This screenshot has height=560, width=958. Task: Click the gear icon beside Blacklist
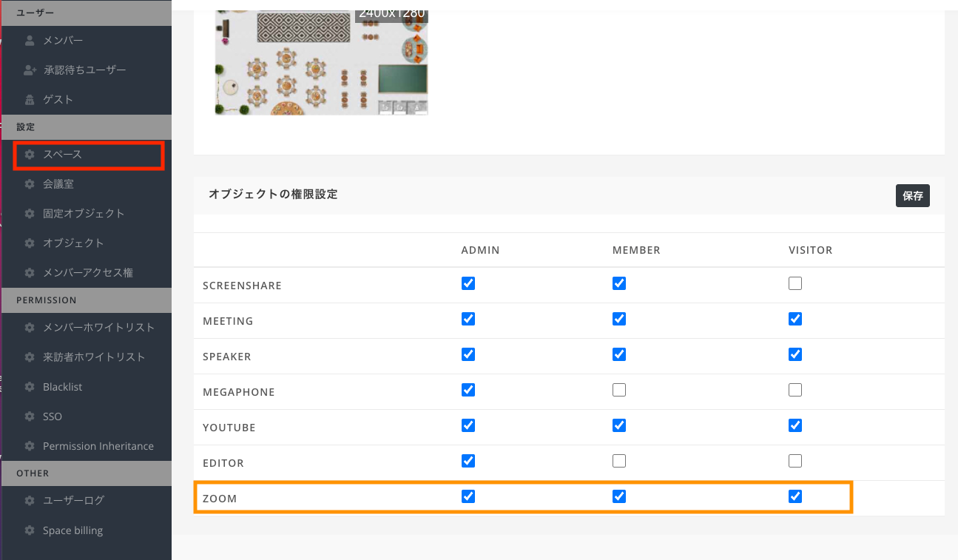pyautogui.click(x=30, y=387)
